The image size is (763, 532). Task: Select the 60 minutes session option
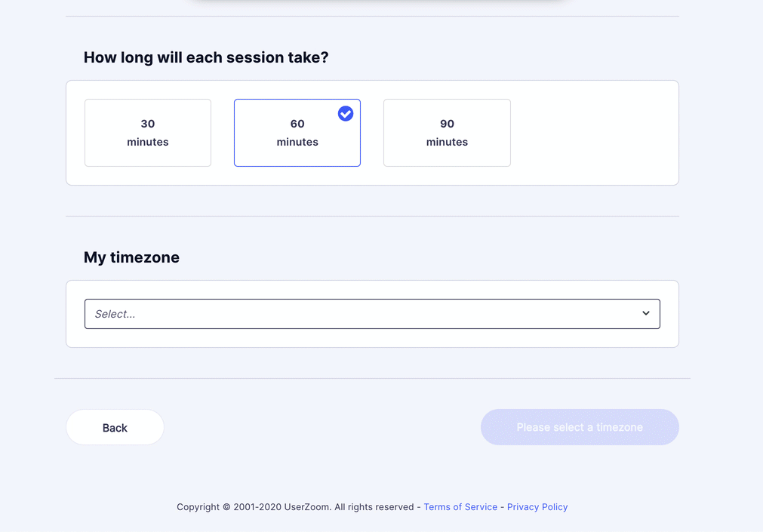(x=297, y=133)
